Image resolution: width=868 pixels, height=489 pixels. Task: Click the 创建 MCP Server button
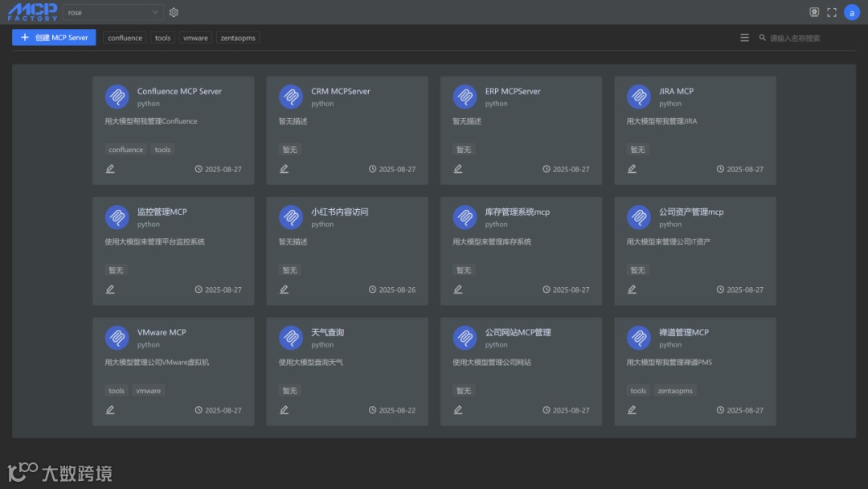tap(55, 38)
